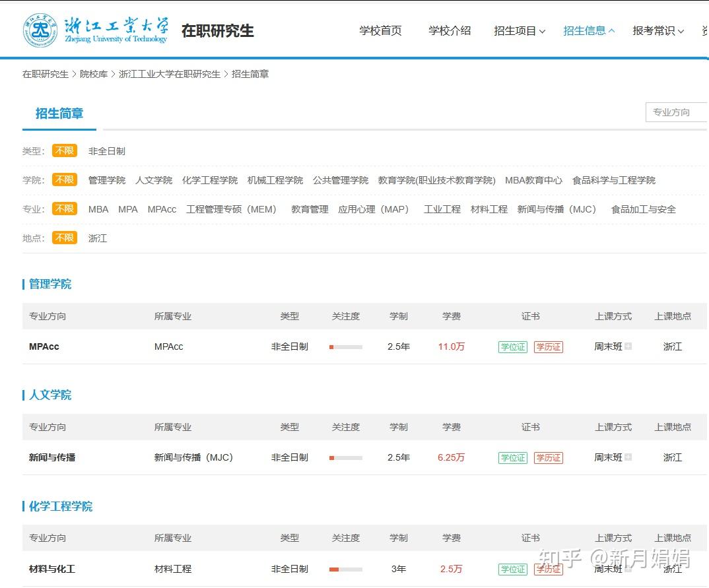This screenshot has height=588, width=709.
Task: Click the 2.5万 tuition value
Action: pyautogui.click(x=452, y=569)
